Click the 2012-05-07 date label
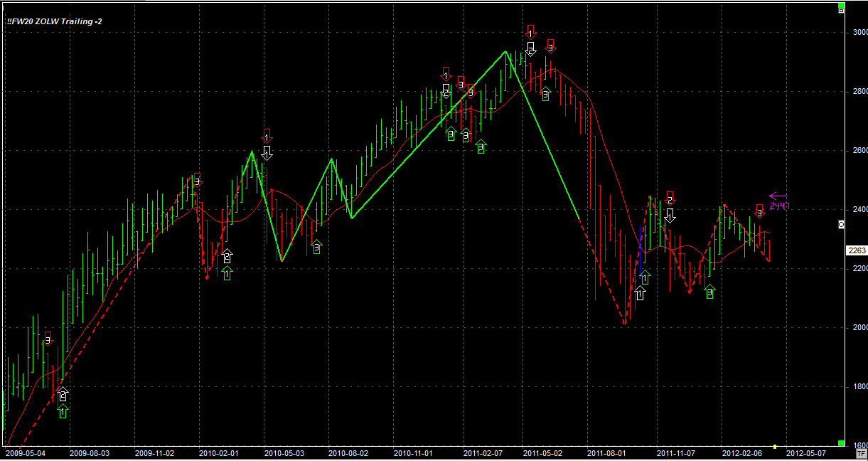868x461 pixels. [x=805, y=452]
